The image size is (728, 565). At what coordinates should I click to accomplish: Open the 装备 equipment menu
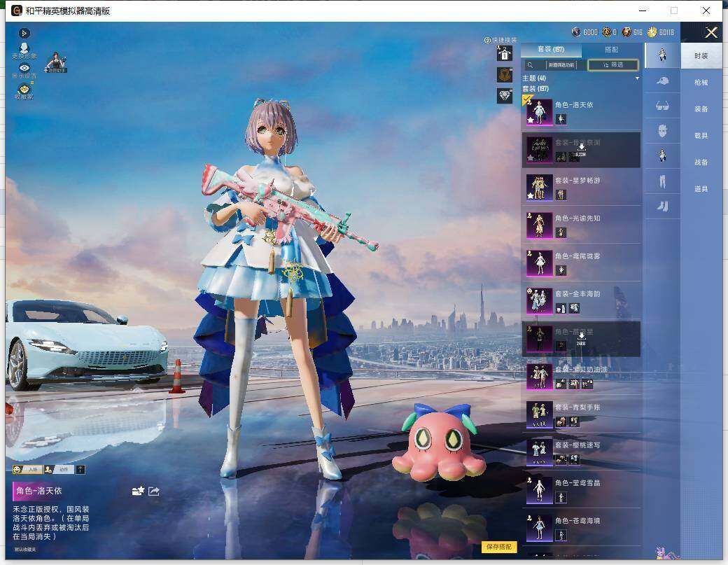[x=701, y=109]
